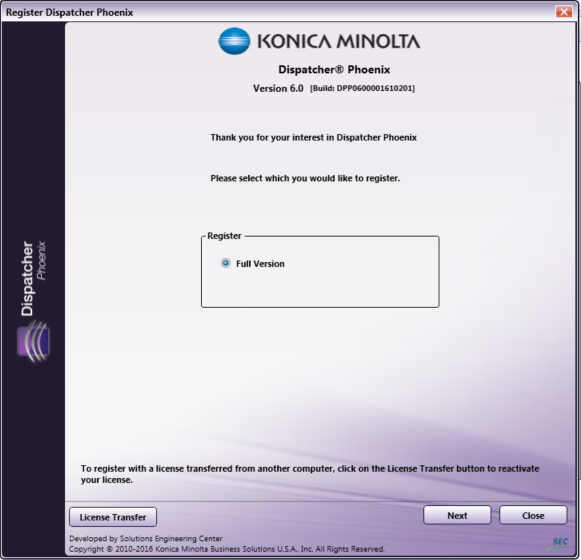
Task: Click the Please select which to register prompt
Action: 305,178
